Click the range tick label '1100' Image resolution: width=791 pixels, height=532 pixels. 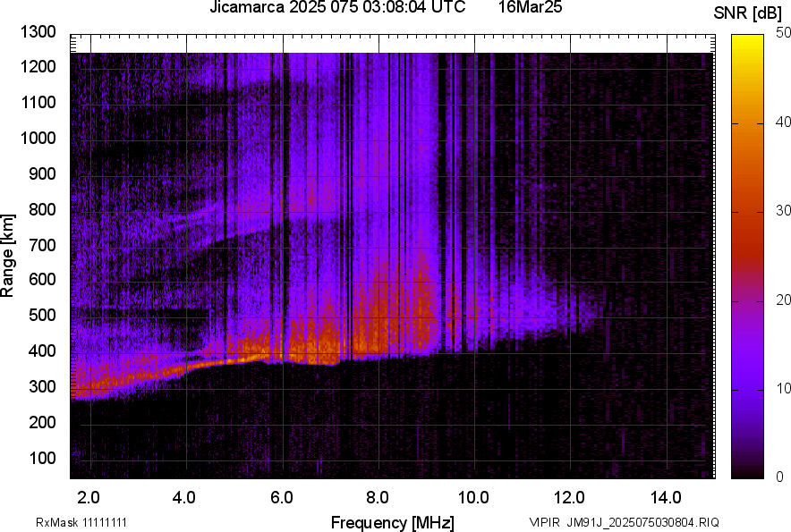(38, 102)
